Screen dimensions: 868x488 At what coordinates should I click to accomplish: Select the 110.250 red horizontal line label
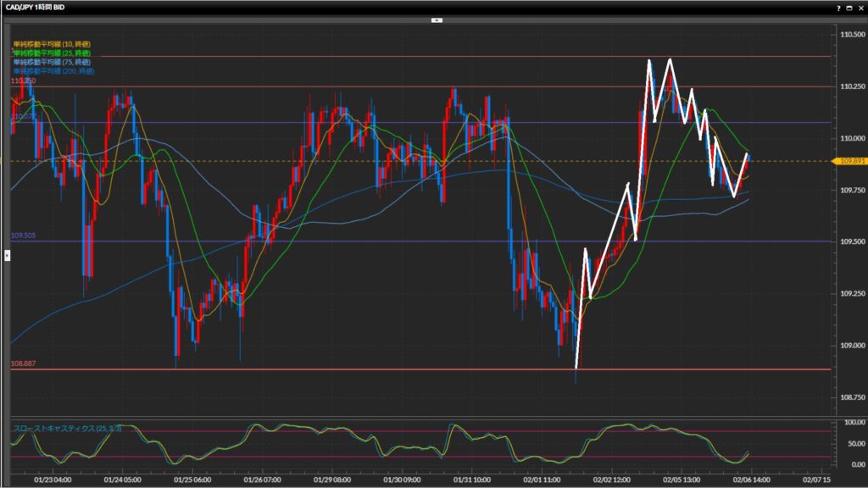pos(23,80)
